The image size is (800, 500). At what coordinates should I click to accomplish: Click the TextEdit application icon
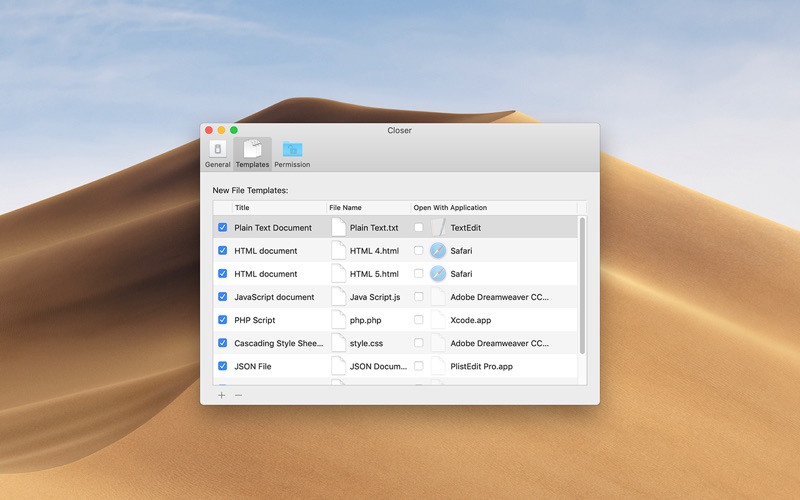tap(438, 227)
